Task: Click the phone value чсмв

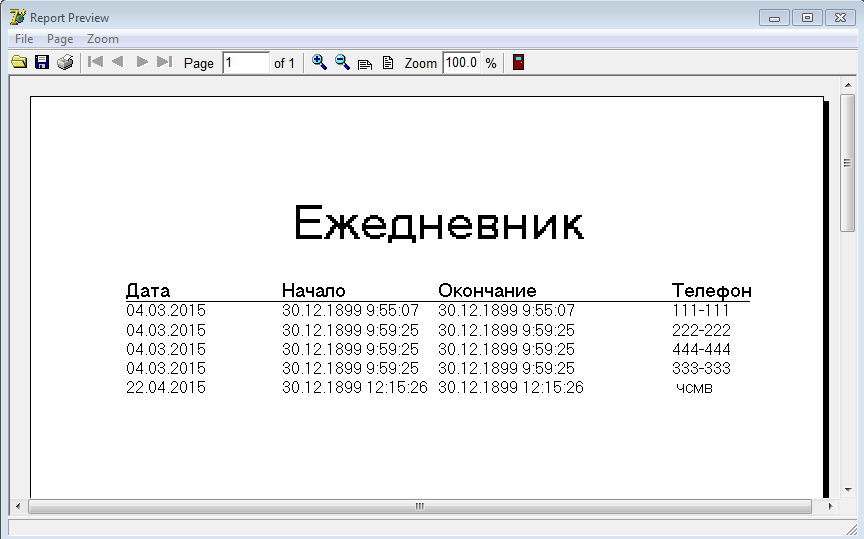Action: pyautogui.click(x=694, y=389)
